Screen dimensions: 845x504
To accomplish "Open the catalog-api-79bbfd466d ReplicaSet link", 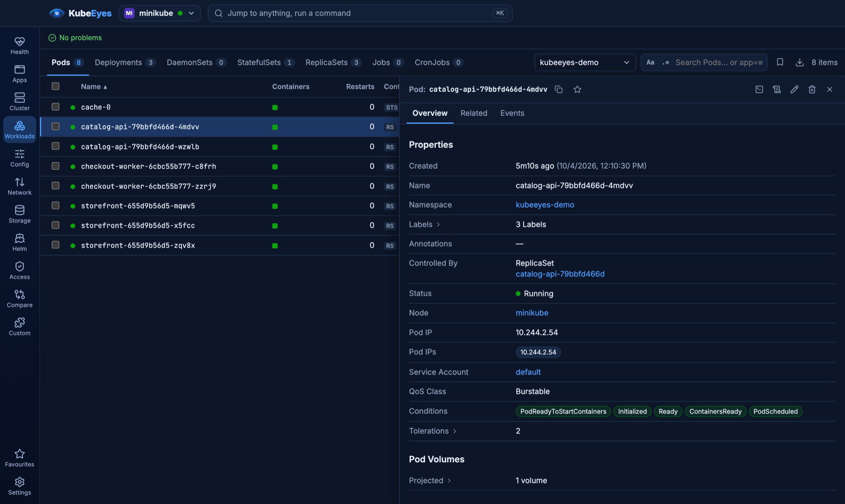I will (x=560, y=274).
